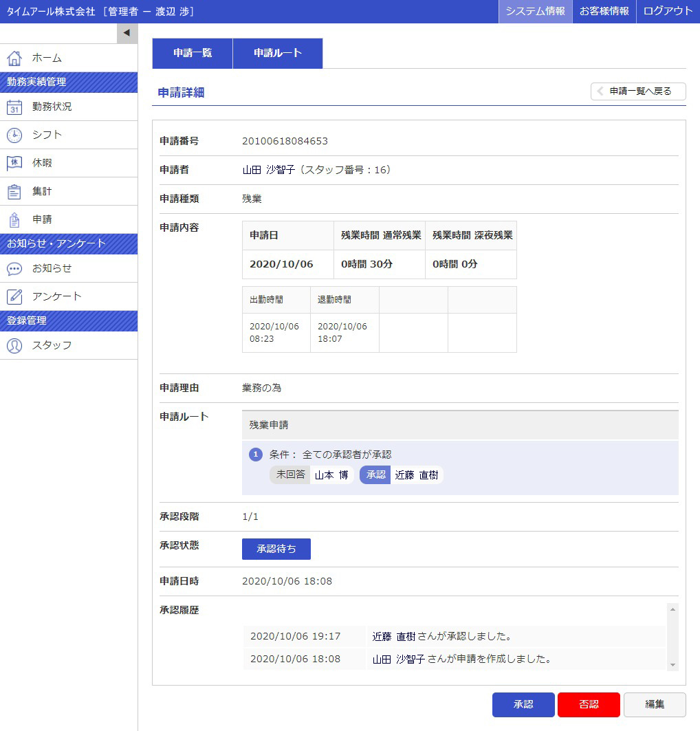Click the 0時間 30分 overtime value
700x731 pixels.
[x=367, y=264]
